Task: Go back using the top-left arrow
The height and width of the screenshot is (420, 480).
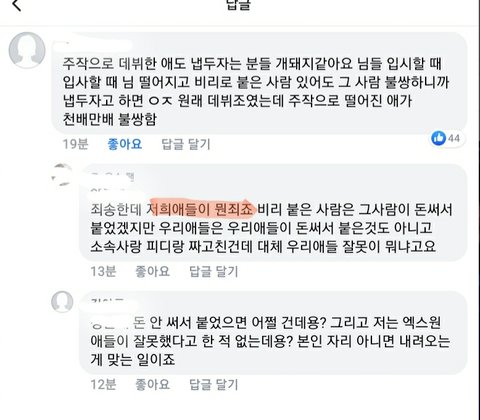Action: click(x=16, y=5)
